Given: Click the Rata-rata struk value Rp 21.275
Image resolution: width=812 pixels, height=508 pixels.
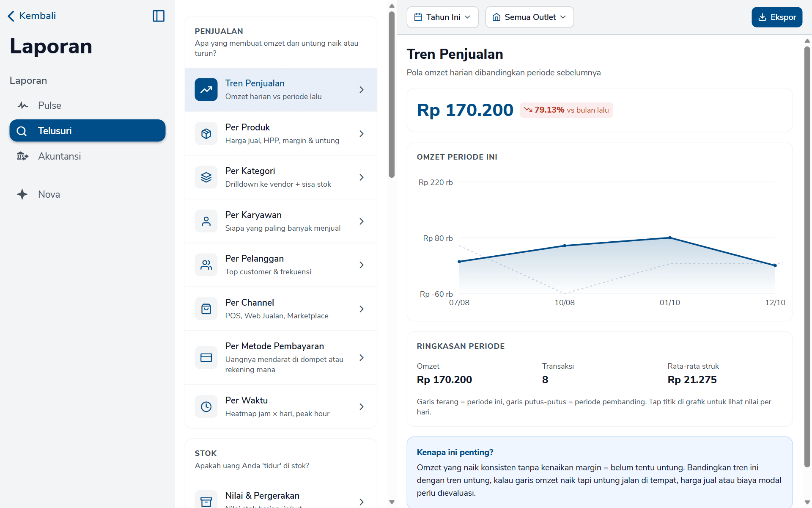Looking at the screenshot, I should point(692,380).
